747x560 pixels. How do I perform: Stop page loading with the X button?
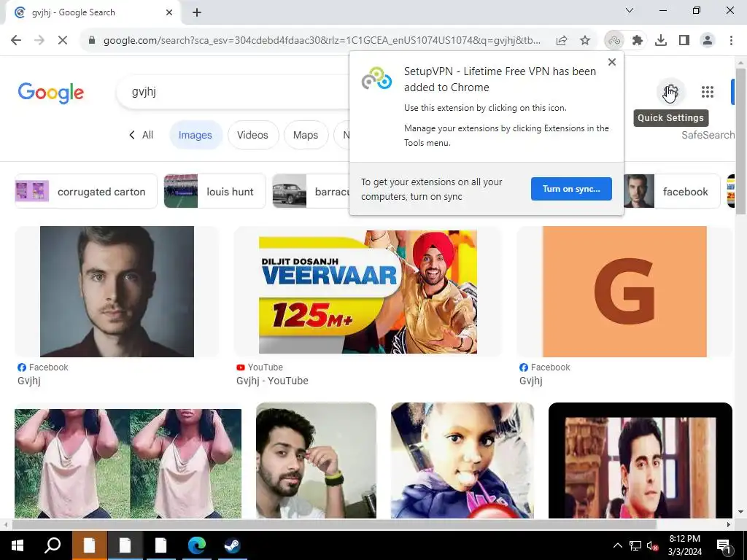pos(63,41)
